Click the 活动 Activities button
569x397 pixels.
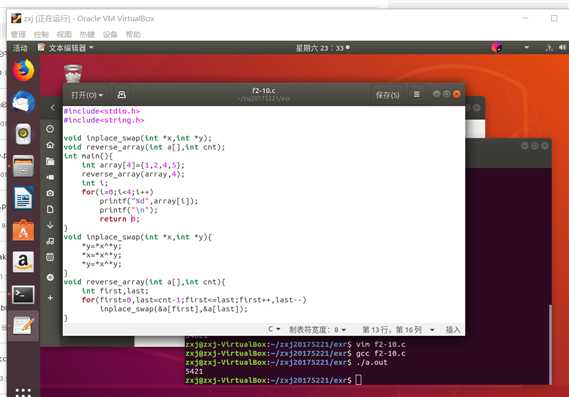20,48
